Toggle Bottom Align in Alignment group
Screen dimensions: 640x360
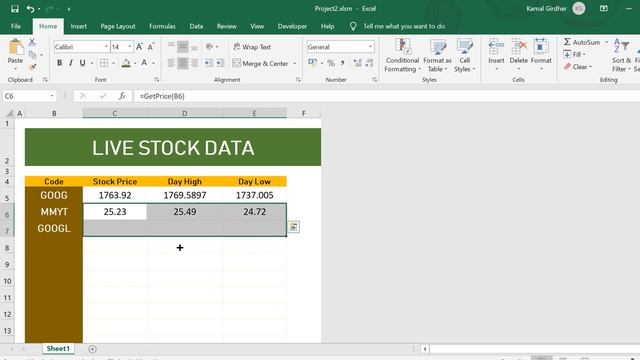pos(194,47)
